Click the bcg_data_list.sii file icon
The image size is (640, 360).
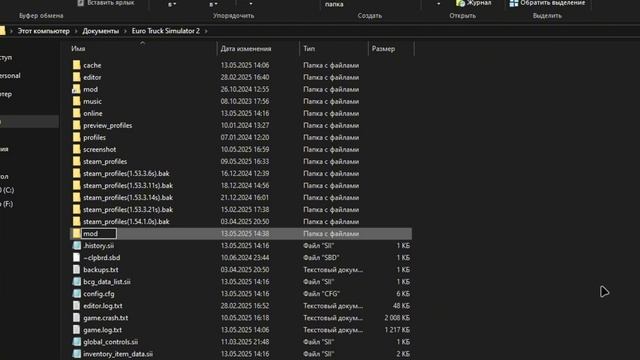click(x=76, y=282)
